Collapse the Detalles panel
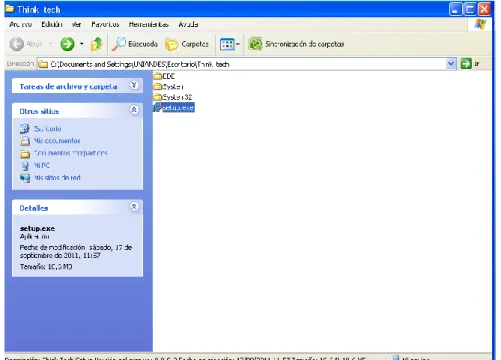Image resolution: width=501 pixels, height=360 pixels. [x=134, y=207]
